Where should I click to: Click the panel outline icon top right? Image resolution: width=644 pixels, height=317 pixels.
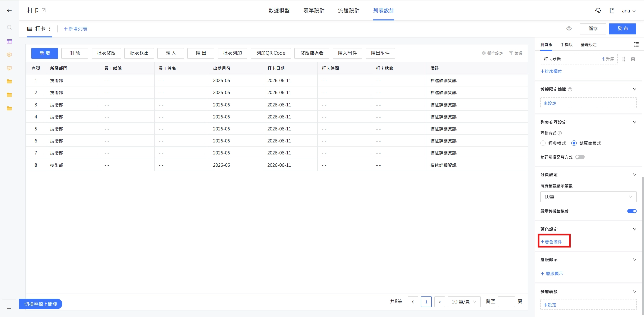pyautogui.click(x=636, y=44)
